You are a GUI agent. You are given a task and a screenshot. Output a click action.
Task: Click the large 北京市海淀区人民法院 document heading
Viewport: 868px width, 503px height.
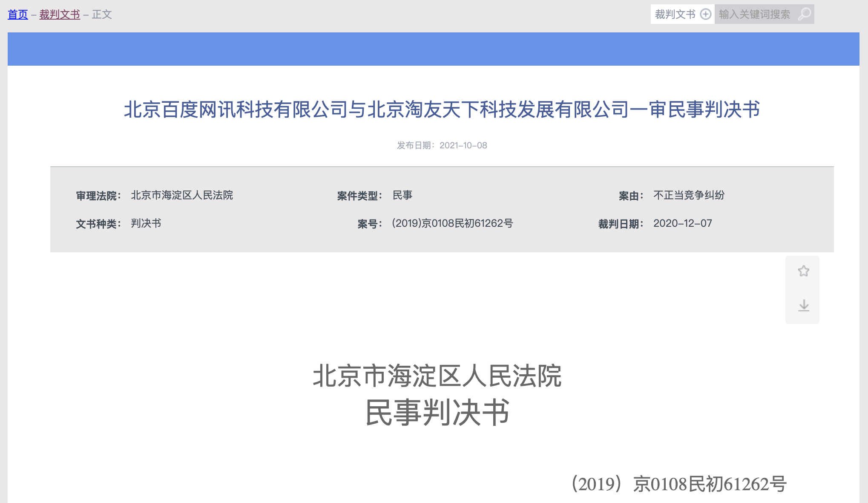click(x=437, y=376)
